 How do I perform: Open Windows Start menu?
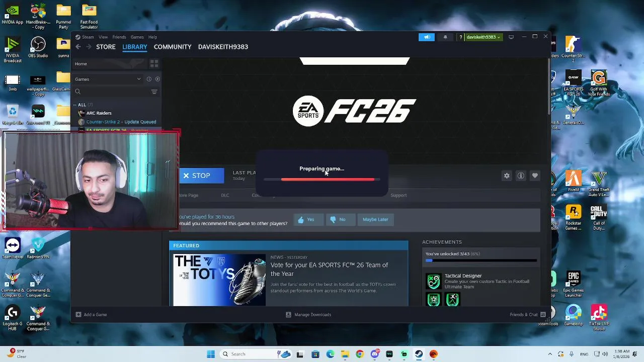pyautogui.click(x=211, y=354)
